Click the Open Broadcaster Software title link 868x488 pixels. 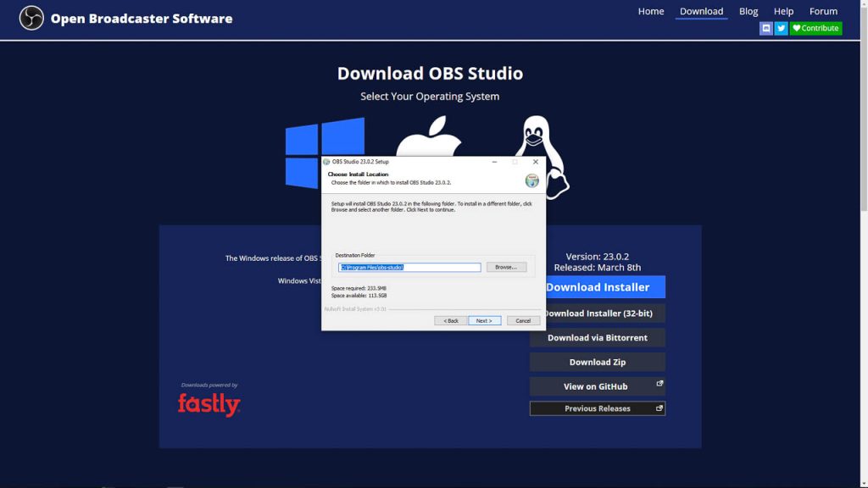[142, 19]
